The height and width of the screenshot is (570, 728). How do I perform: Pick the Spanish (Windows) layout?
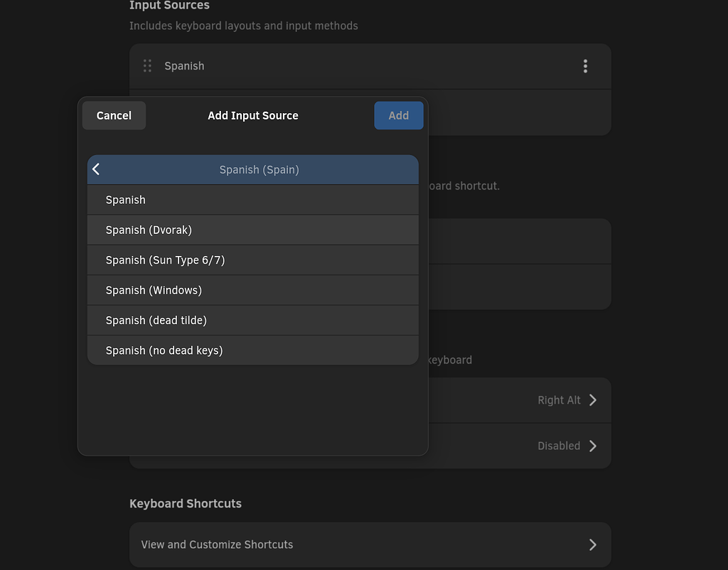(x=252, y=290)
